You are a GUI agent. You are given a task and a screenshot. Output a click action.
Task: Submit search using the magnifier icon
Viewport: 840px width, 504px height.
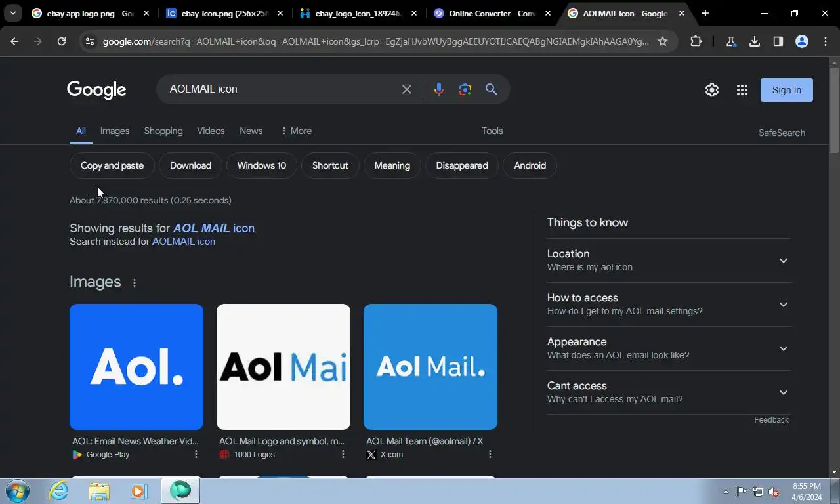[491, 89]
